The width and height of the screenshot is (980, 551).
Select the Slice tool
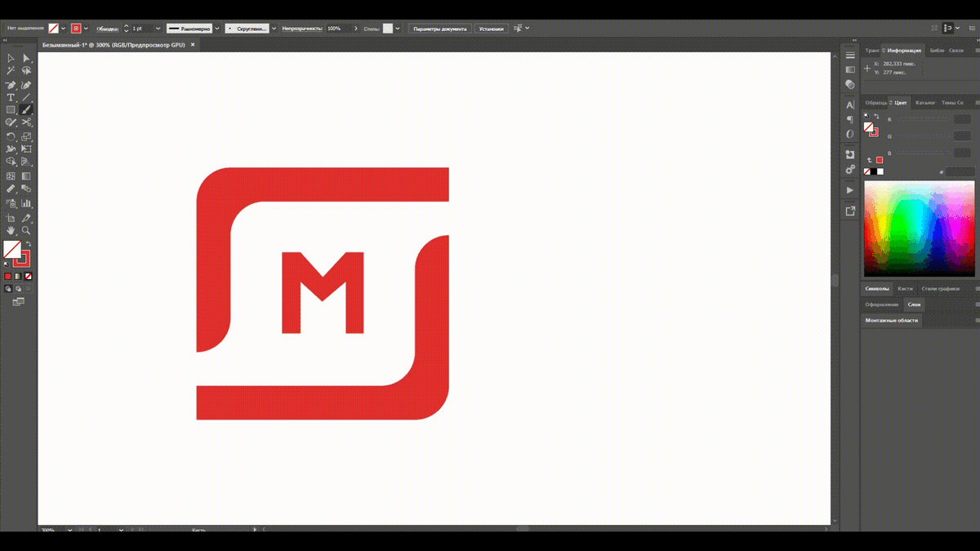coord(26,218)
